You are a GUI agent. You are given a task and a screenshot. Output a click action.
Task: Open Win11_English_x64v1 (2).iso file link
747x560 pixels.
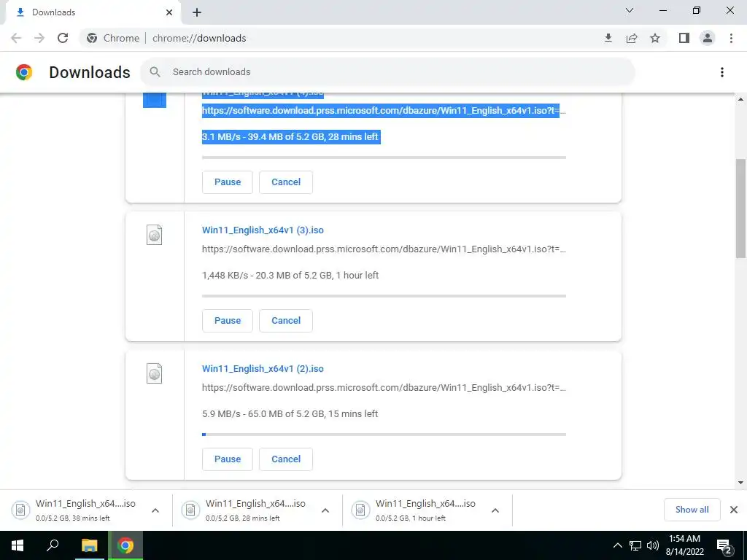(x=263, y=368)
